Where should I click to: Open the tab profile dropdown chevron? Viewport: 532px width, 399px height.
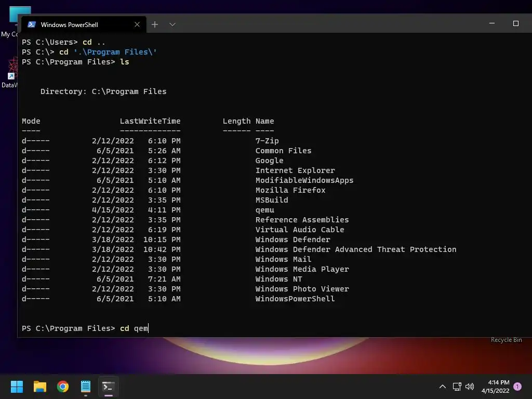pyautogui.click(x=172, y=24)
